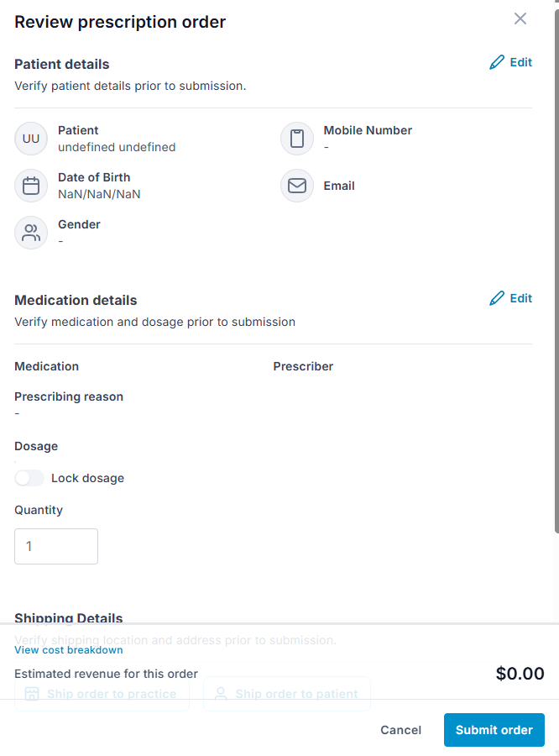
Task: Open the View cost breakdown link
Action: (69, 650)
